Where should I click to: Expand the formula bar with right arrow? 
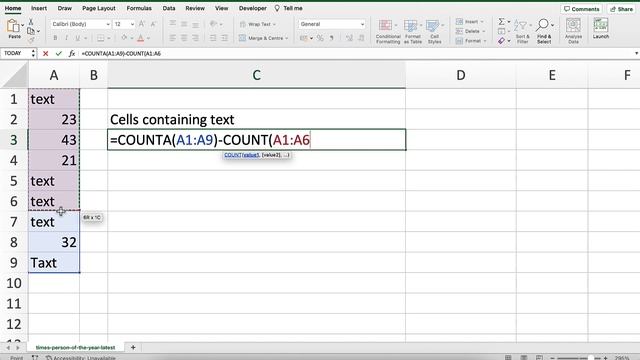636,53
